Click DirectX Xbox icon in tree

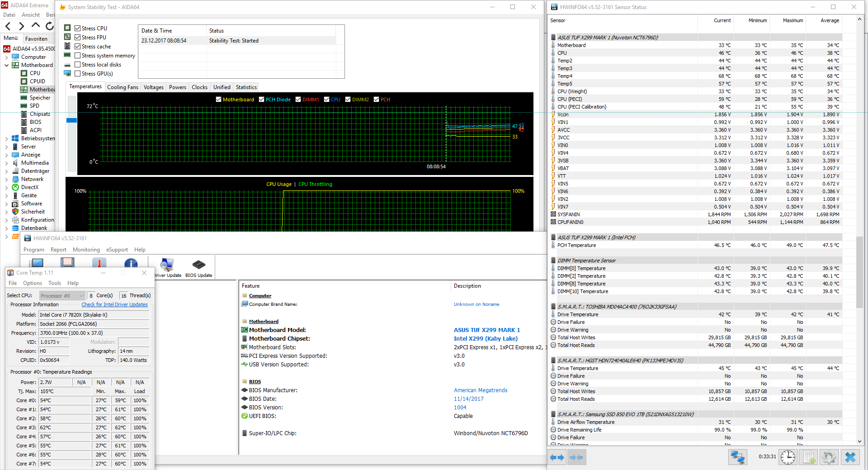point(15,187)
